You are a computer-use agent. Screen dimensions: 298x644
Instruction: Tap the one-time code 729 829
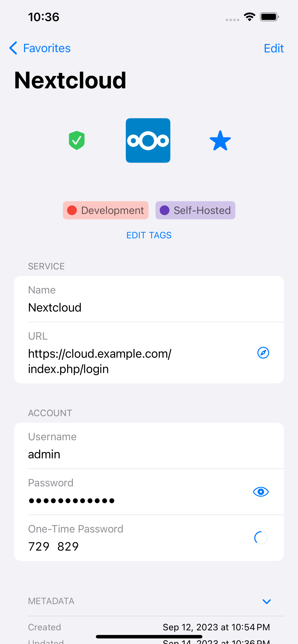click(x=53, y=546)
